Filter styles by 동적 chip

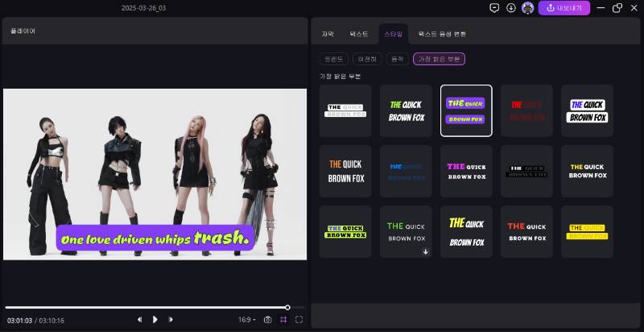pos(397,59)
